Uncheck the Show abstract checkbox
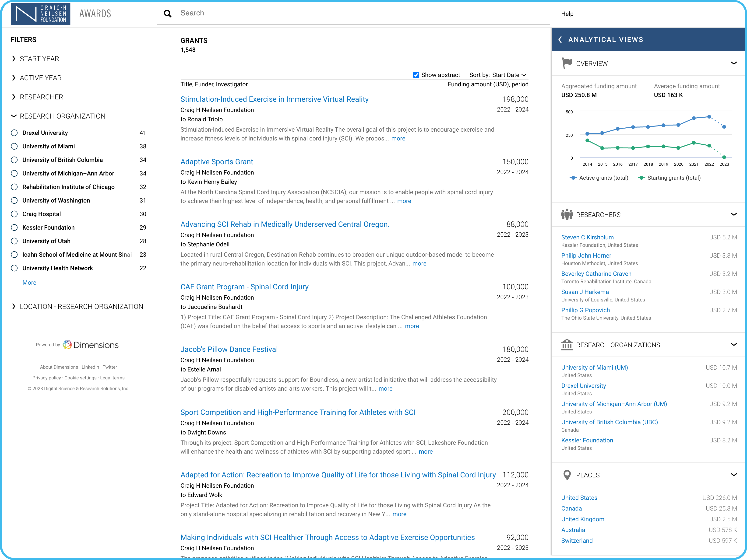747x560 pixels. [416, 75]
